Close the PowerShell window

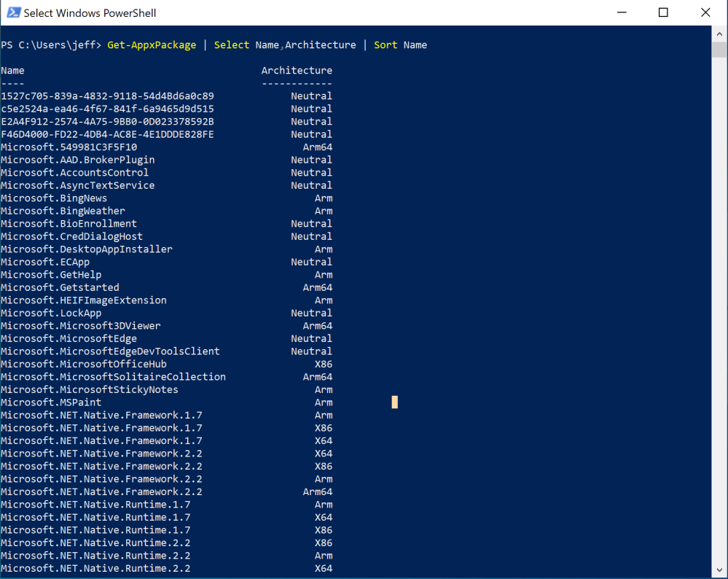click(x=705, y=12)
